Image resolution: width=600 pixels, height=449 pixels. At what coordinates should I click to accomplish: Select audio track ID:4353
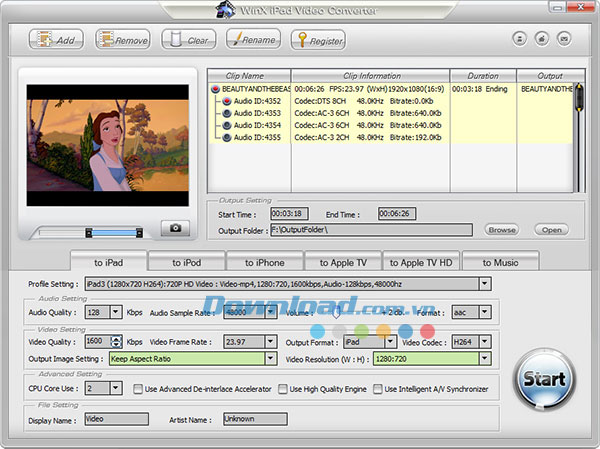[x=227, y=113]
